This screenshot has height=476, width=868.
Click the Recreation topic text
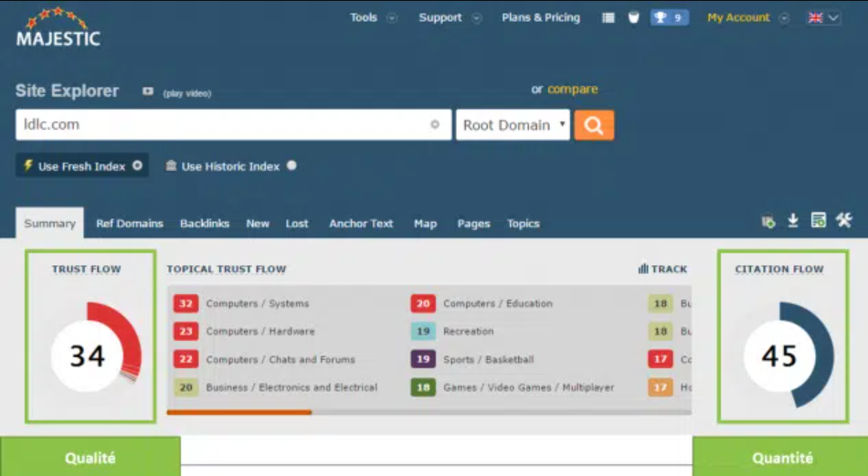coord(469,331)
